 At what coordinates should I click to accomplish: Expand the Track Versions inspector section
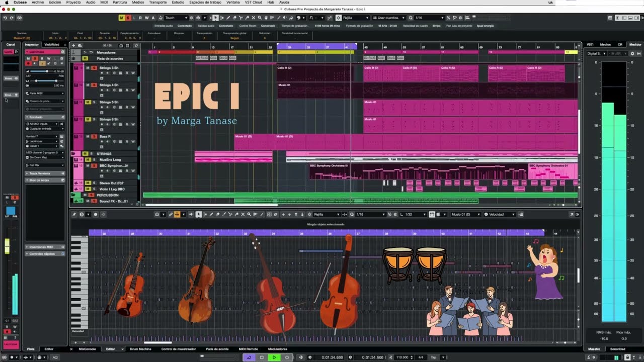[45, 173]
